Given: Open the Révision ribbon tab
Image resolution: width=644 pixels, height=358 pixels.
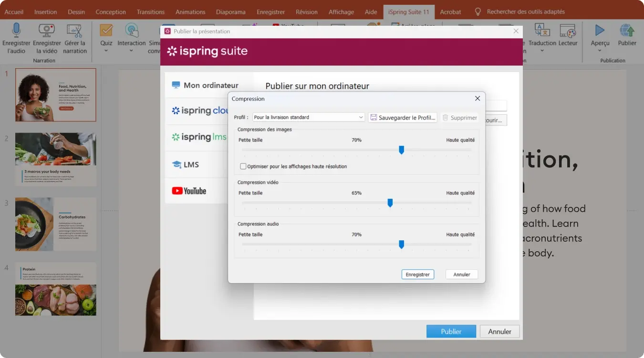Looking at the screenshot, I should point(307,12).
